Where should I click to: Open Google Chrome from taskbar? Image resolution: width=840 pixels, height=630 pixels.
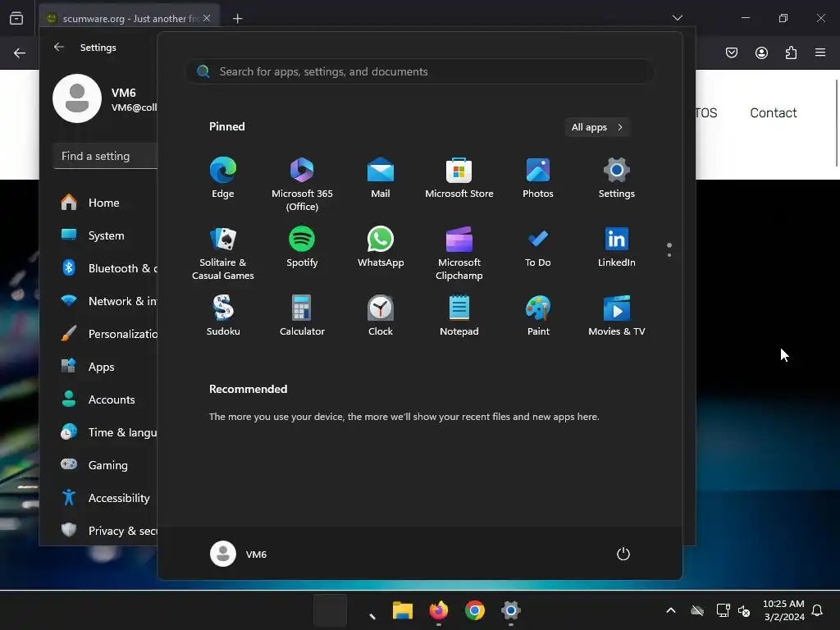pos(475,610)
